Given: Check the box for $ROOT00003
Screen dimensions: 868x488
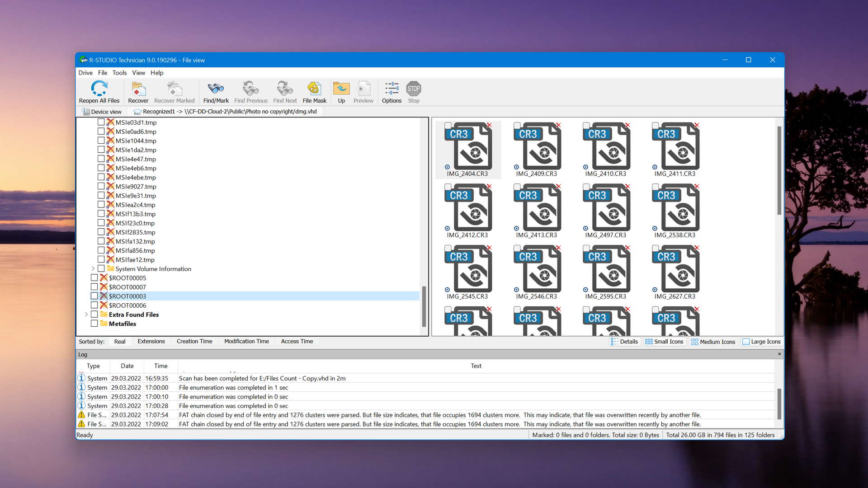Looking at the screenshot, I should 94,296.
